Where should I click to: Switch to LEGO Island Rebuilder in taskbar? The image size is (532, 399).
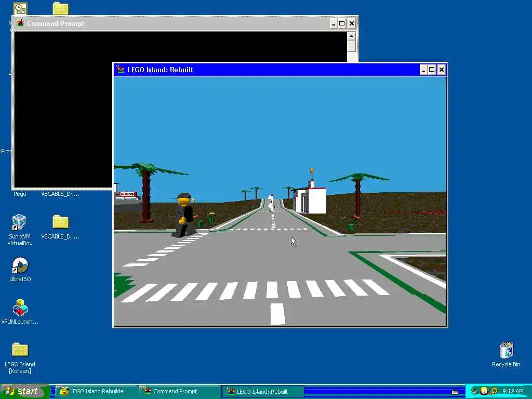tap(96, 392)
